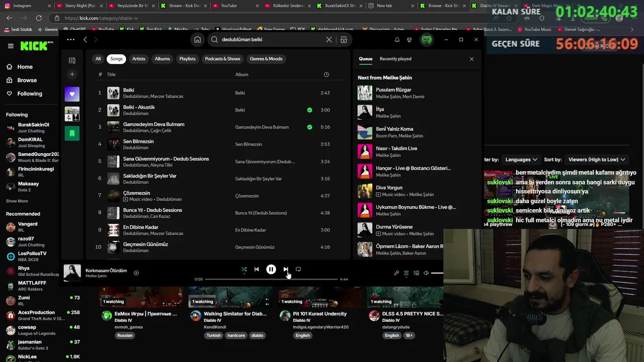Toggle saved checkmark on Belki - Akustik
Screen dimensions: 644x362
coord(309,110)
